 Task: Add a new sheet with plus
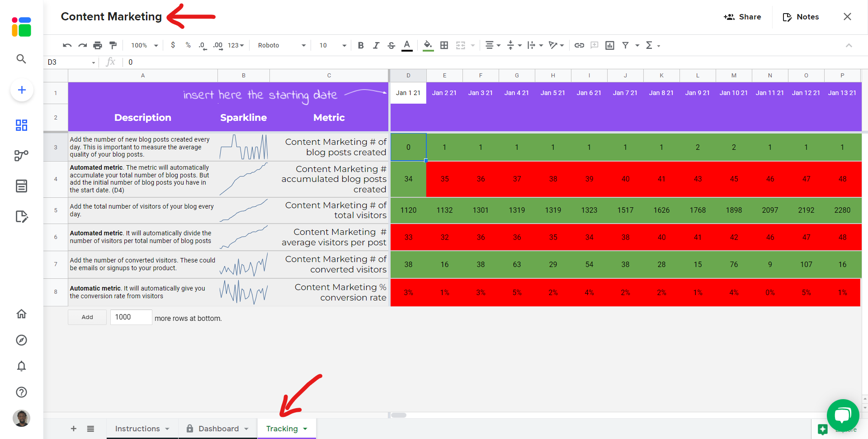[74, 429]
